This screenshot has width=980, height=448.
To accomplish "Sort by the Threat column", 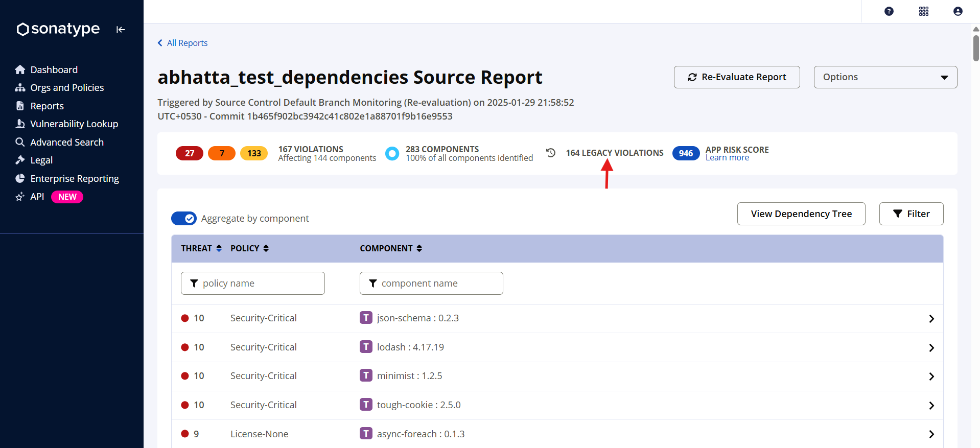I will point(201,248).
